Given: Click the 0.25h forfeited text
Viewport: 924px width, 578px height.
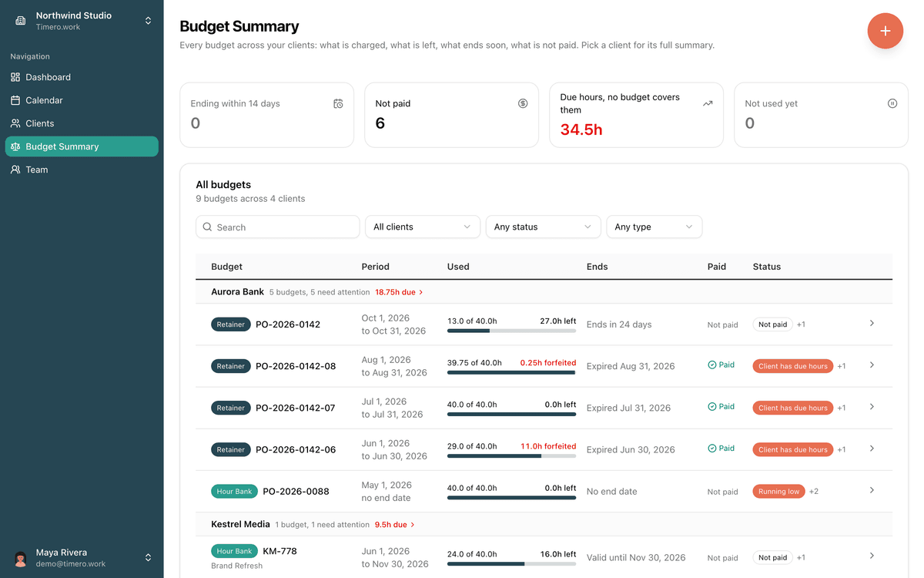Looking at the screenshot, I should (547, 362).
